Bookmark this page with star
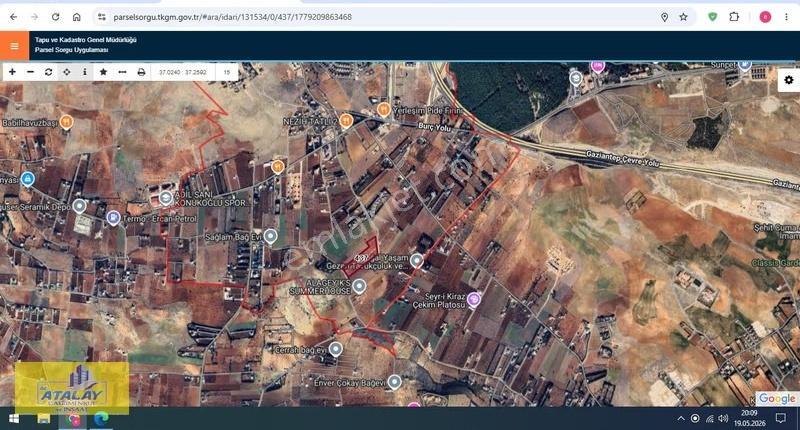The image size is (800, 430). coord(684,17)
